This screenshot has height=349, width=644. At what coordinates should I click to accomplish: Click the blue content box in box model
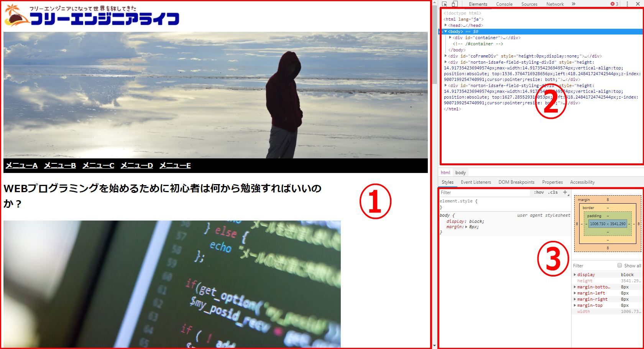608,224
